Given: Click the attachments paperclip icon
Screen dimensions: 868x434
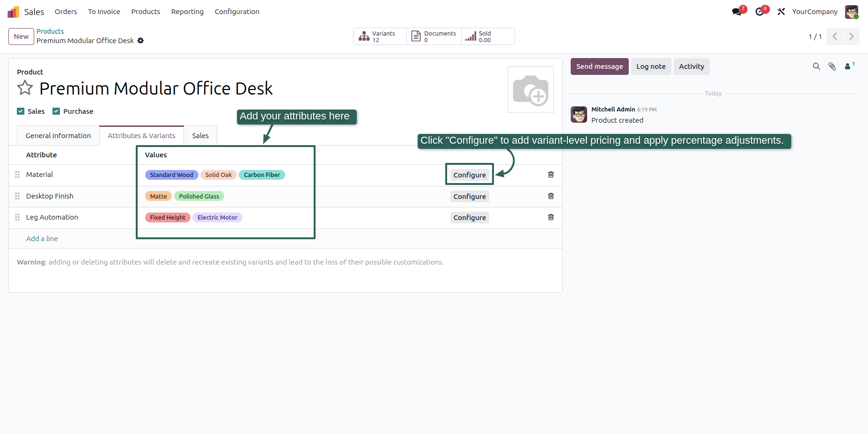Looking at the screenshot, I should pyautogui.click(x=832, y=66).
